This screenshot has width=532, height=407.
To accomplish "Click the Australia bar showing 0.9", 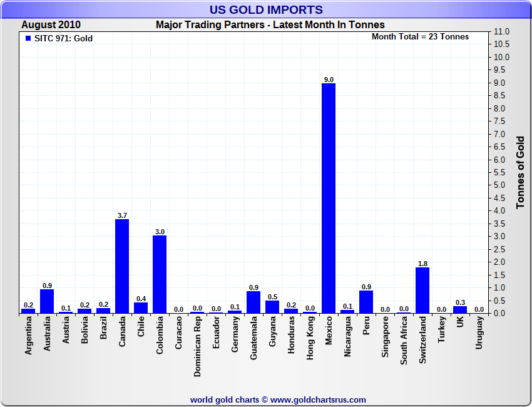I will [x=47, y=301].
